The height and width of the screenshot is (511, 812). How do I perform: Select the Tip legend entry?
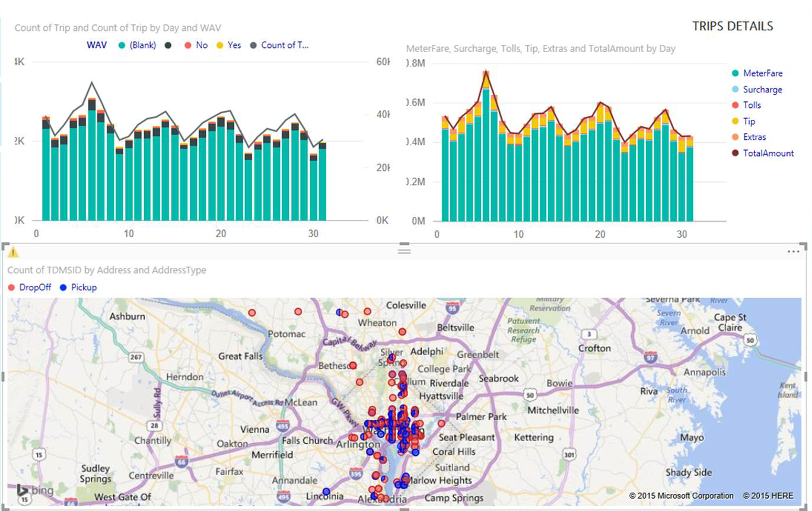click(744, 121)
